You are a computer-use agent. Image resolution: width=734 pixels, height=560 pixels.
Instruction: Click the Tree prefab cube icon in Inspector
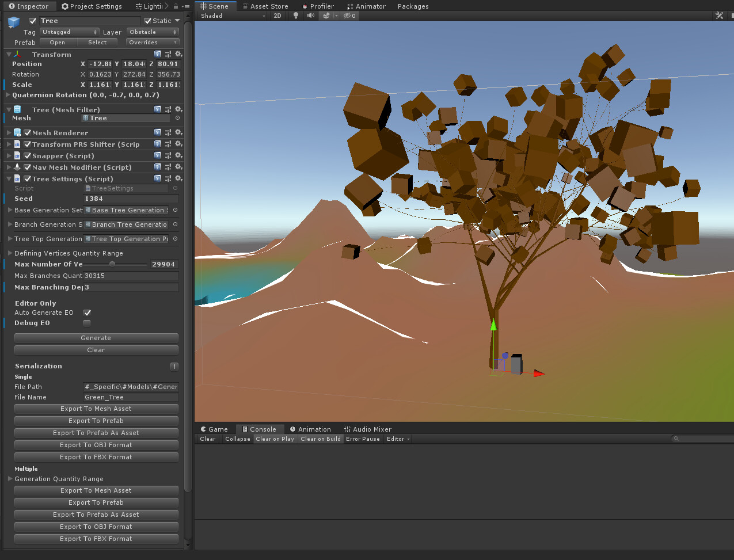click(x=13, y=22)
